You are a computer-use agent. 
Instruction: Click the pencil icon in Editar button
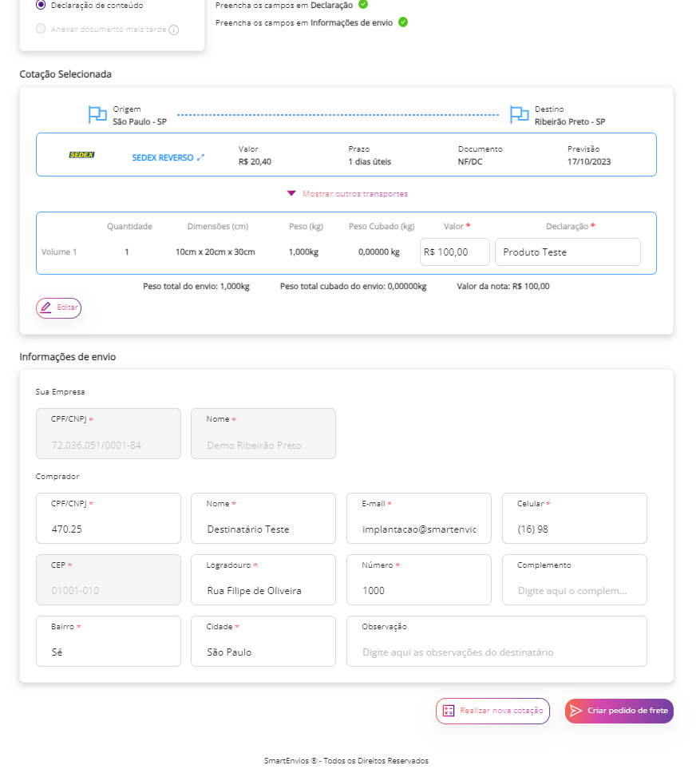tap(45, 307)
